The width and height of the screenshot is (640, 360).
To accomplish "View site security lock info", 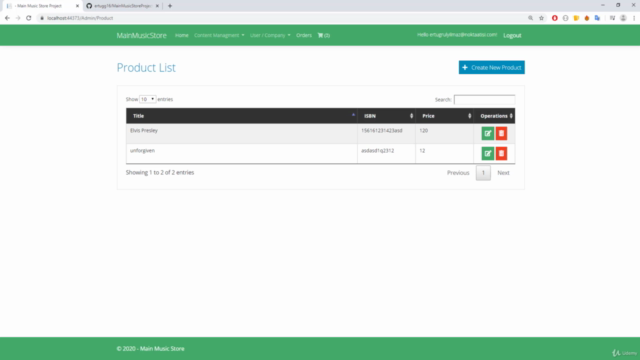I will 42,18.
